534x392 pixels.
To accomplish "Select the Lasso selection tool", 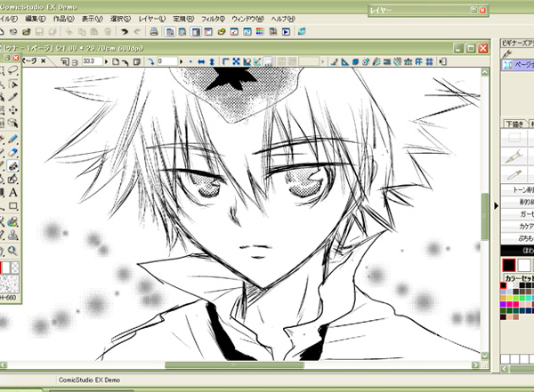I will tap(13, 70).
